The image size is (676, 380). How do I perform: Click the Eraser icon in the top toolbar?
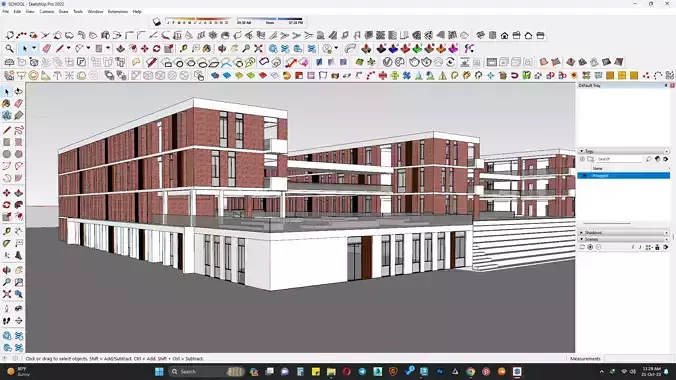pos(47,49)
